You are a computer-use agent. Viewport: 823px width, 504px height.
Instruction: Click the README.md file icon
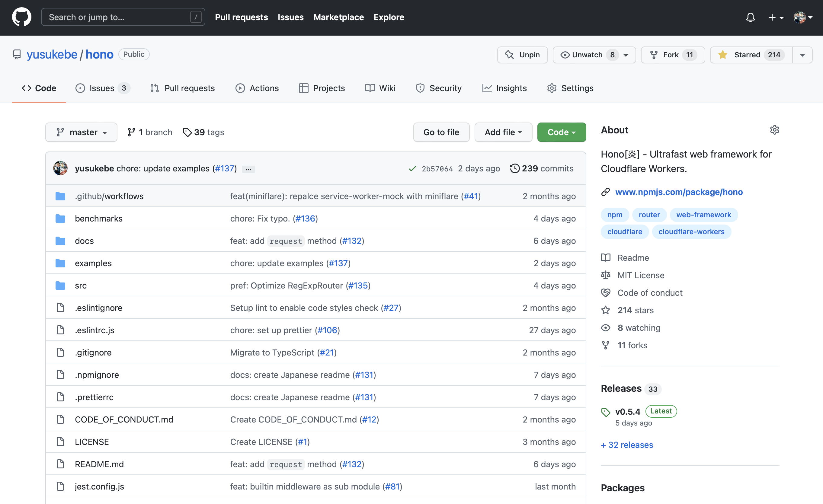click(60, 464)
